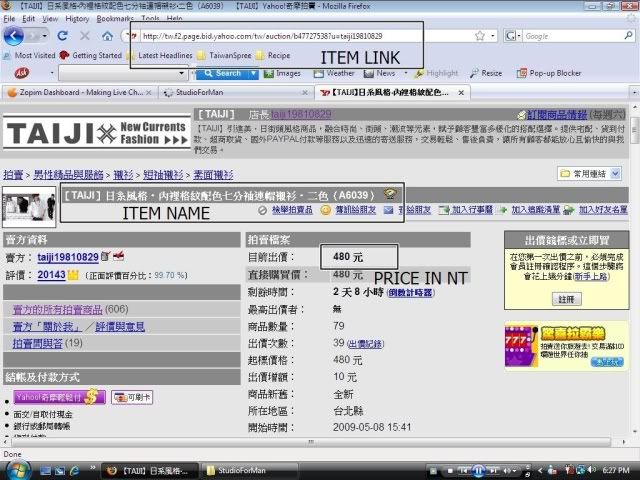Open the address bar history dropdown
Image resolution: width=640 pixels, height=480 pixels.
tap(493, 36)
